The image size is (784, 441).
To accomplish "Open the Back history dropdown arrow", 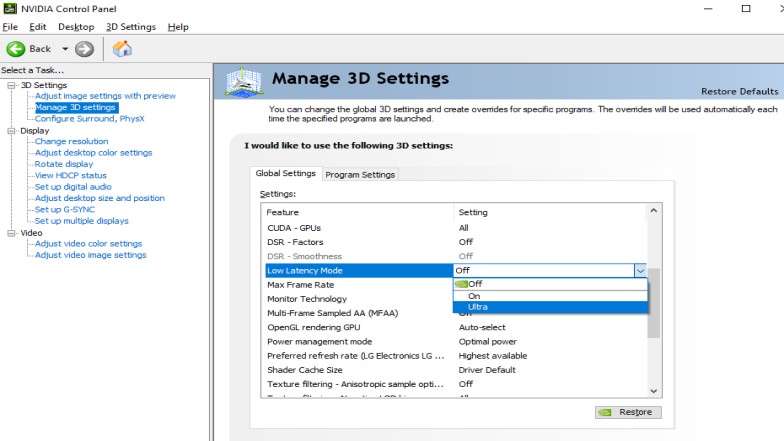I will pyautogui.click(x=65, y=49).
